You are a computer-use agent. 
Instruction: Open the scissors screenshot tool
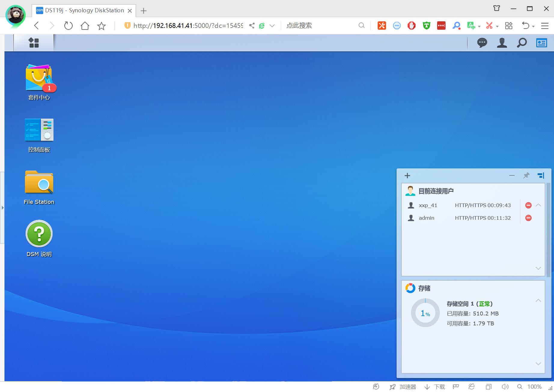point(489,26)
